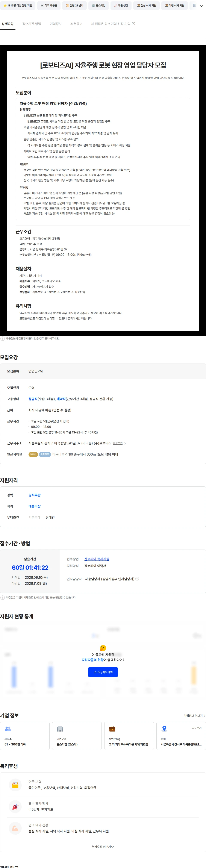The width and height of the screenshot is (206, 868).
Task: Click the 위치 map pin icon
Action: [x=164, y=729]
